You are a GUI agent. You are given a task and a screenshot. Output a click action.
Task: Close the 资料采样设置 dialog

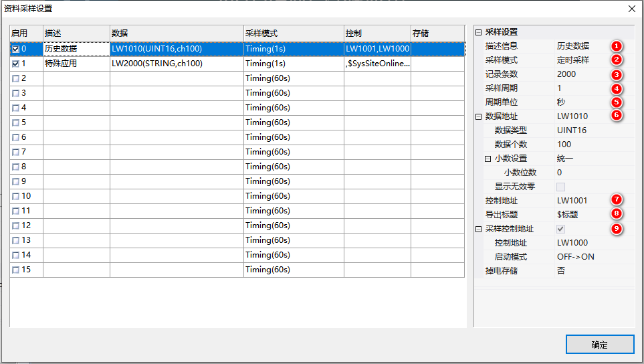(x=631, y=9)
